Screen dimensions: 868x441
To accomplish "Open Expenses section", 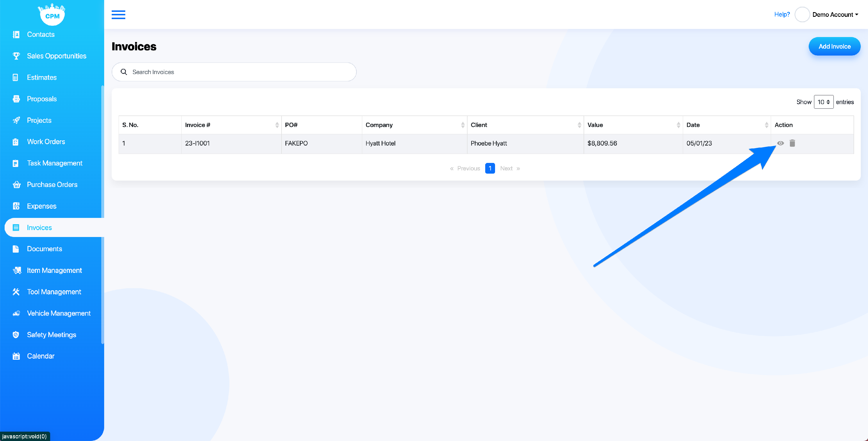I will [41, 206].
